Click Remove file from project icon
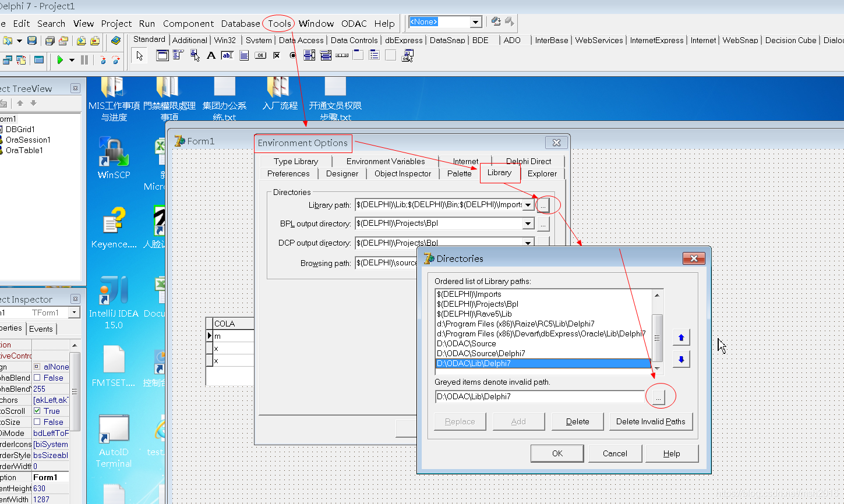This screenshot has width=844, height=504. 94,41
